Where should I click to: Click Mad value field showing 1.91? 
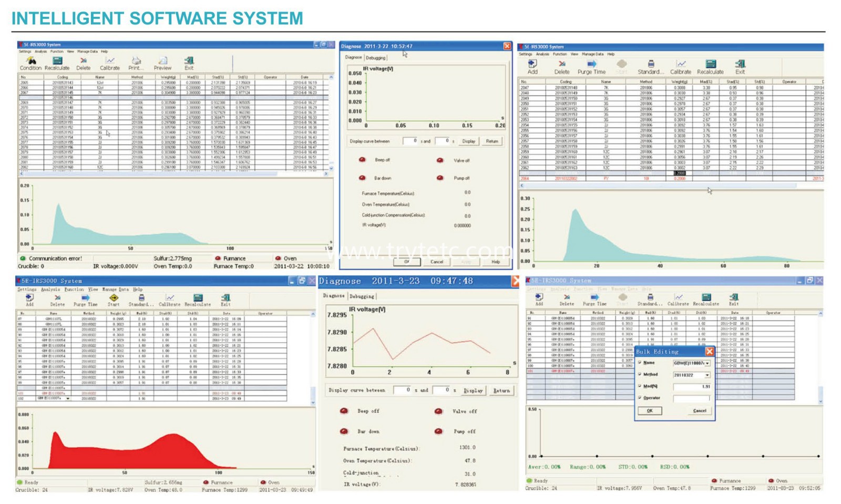[x=692, y=387]
